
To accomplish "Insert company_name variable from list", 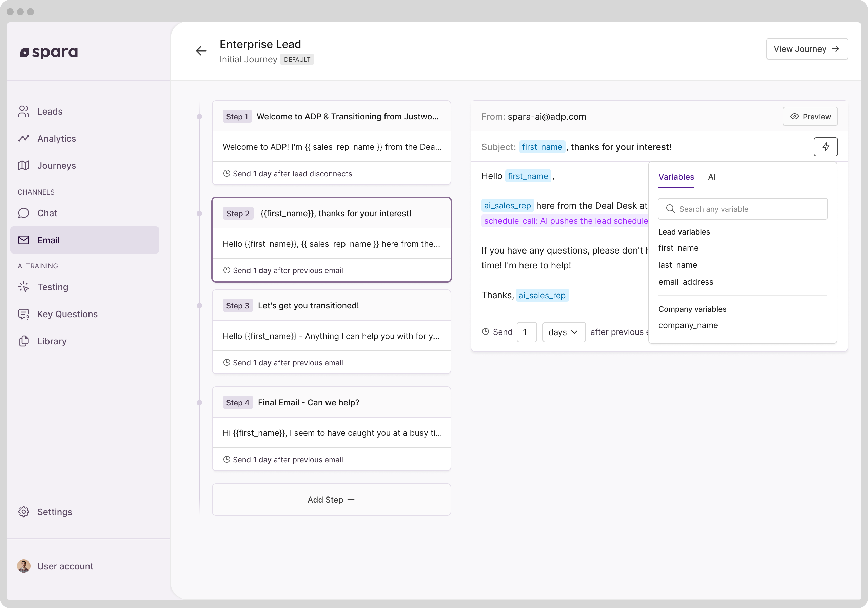I will point(688,325).
